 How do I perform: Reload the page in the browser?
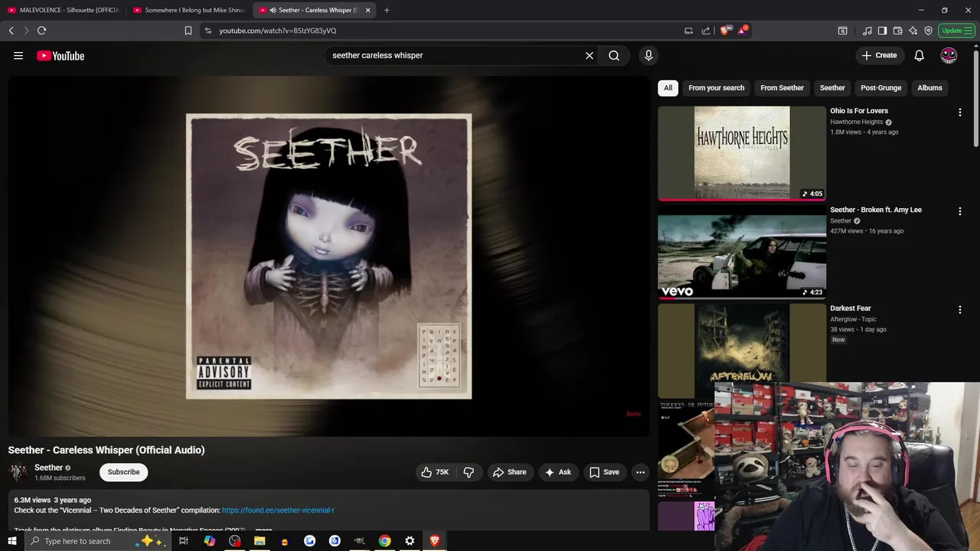click(41, 31)
